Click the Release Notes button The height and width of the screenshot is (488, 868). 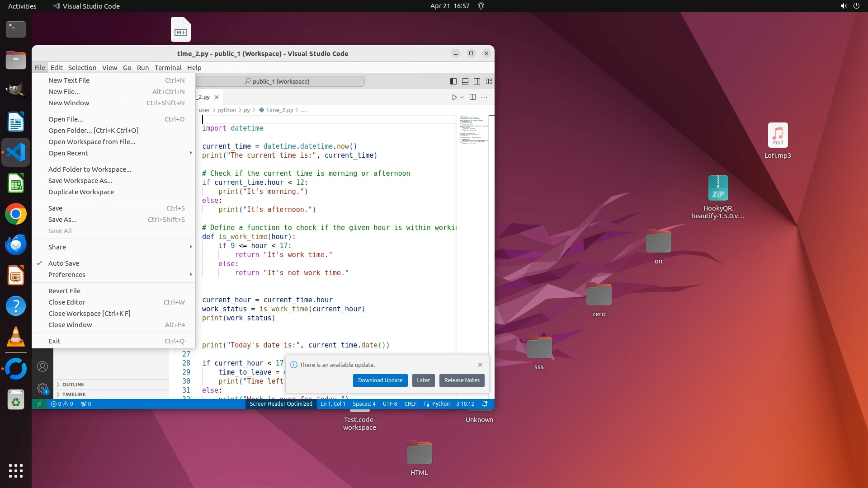[x=462, y=380]
